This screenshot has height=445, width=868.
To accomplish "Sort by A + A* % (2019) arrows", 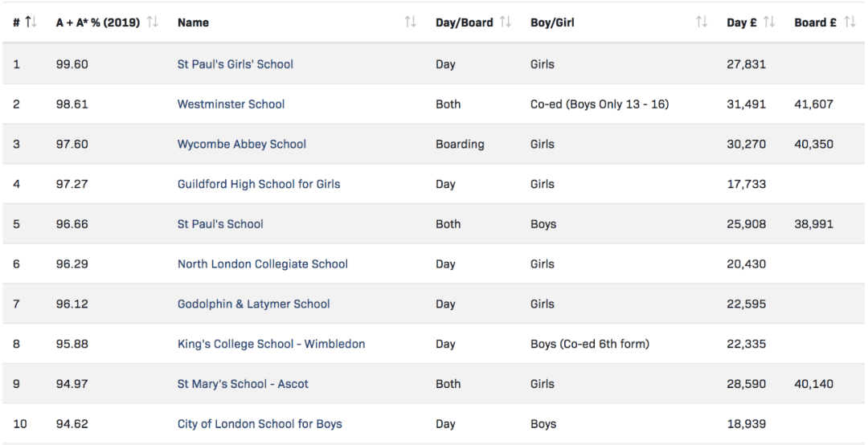I will coord(150,22).
